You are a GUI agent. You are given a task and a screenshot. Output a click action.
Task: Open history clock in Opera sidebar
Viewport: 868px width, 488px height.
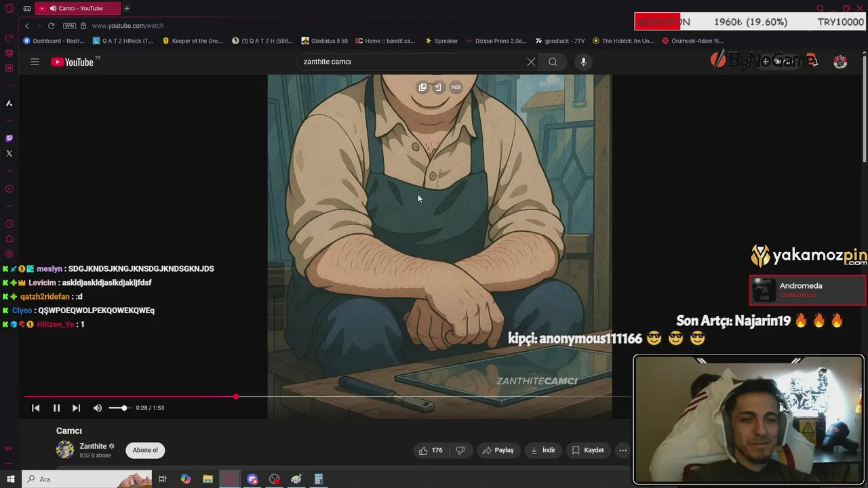point(9,224)
